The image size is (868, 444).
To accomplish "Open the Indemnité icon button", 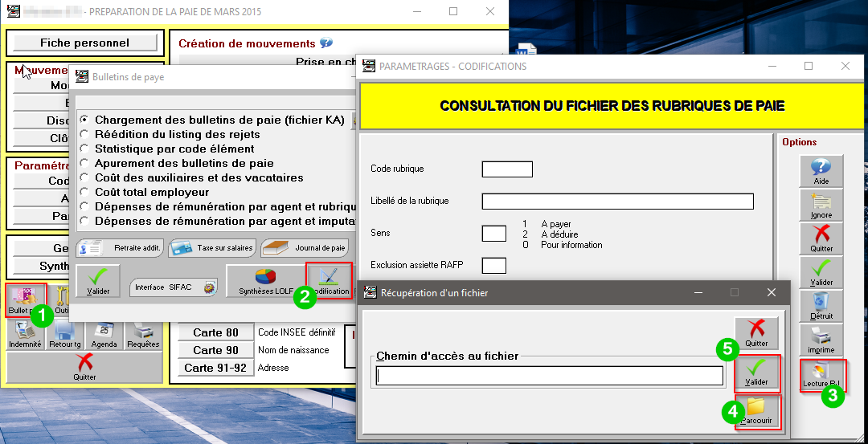I will tap(25, 334).
